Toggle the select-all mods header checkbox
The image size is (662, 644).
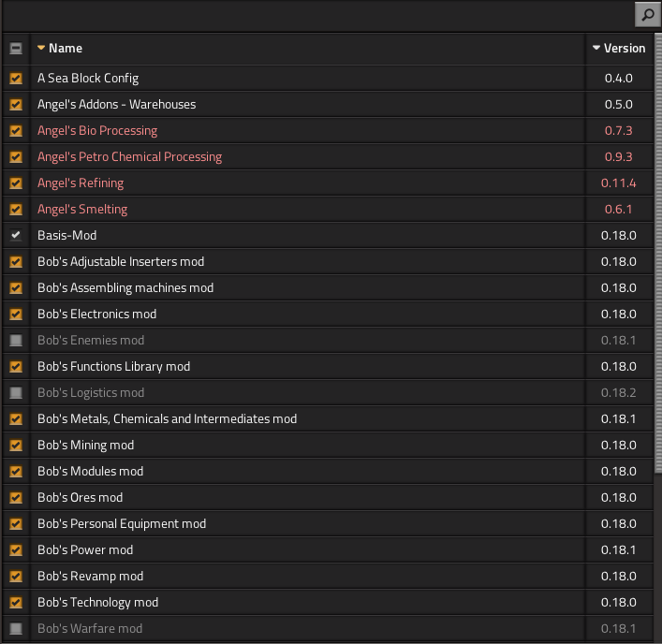16,49
